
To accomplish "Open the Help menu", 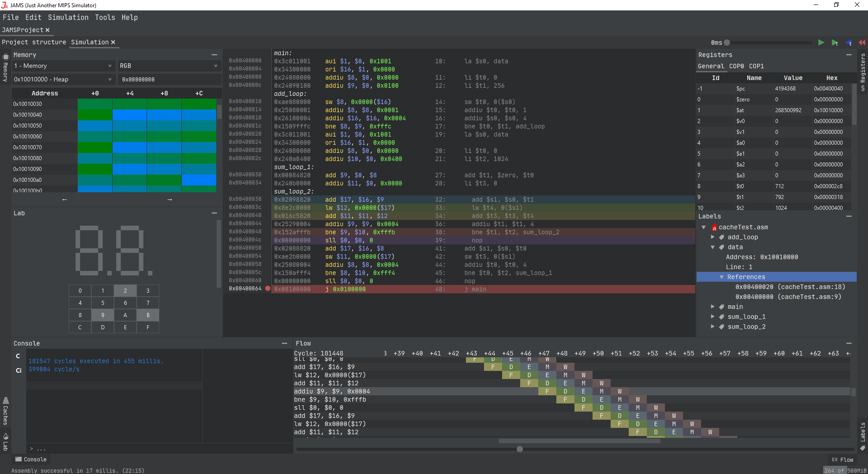I will click(130, 17).
